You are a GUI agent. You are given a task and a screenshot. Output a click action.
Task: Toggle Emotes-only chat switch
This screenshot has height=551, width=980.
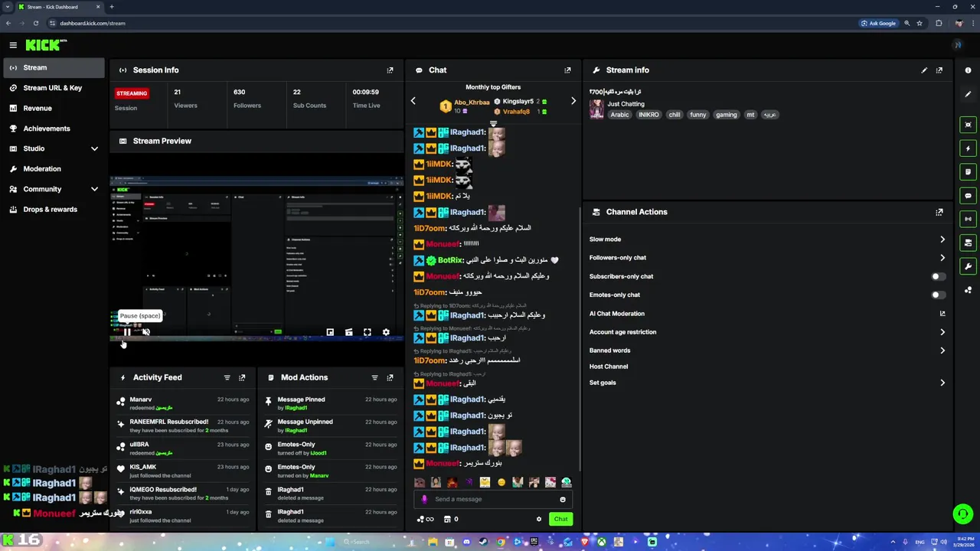click(x=938, y=295)
